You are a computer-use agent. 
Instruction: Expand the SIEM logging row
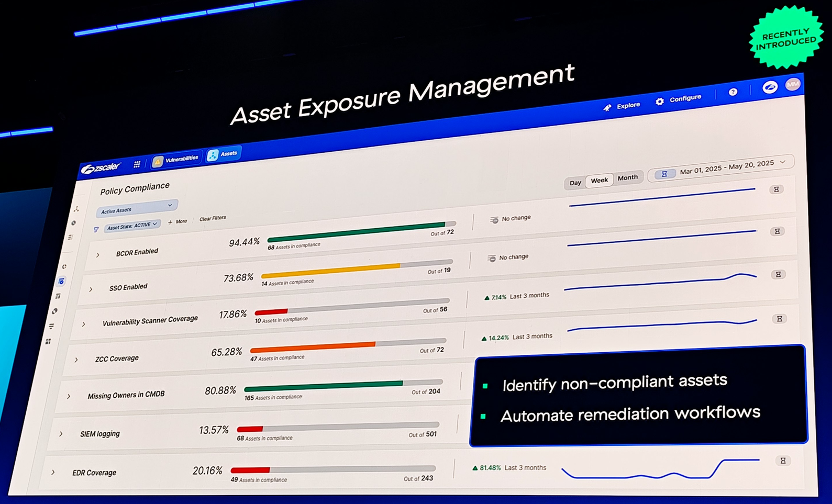(61, 434)
